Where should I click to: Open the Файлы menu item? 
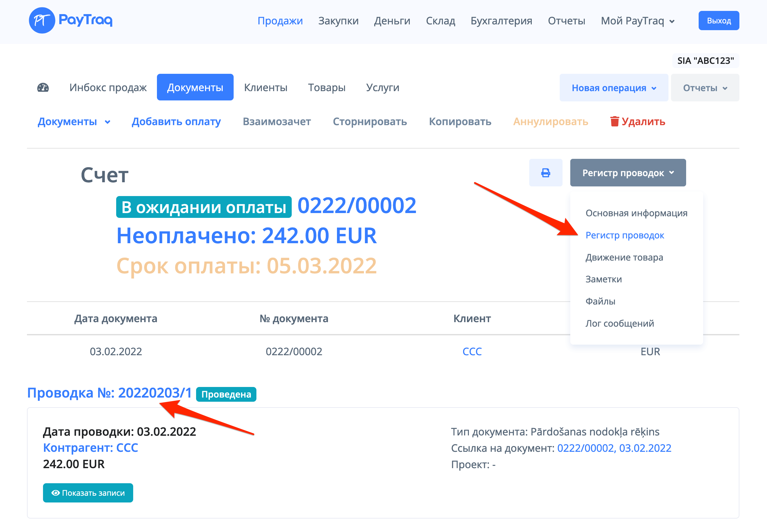pyautogui.click(x=600, y=301)
